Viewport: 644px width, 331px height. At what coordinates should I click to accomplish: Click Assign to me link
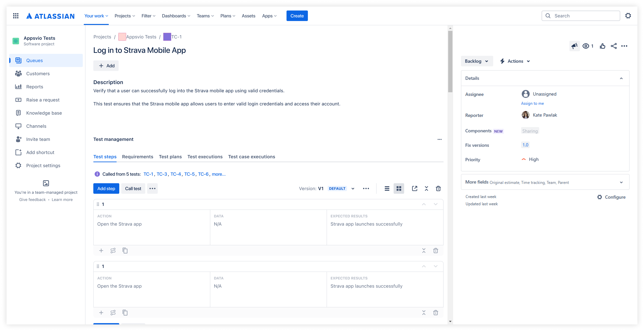tap(532, 103)
